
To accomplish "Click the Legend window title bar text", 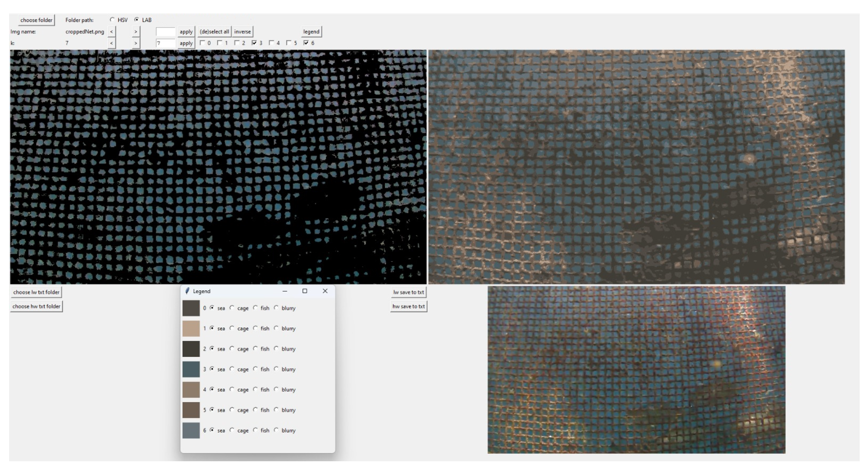I will click(202, 292).
